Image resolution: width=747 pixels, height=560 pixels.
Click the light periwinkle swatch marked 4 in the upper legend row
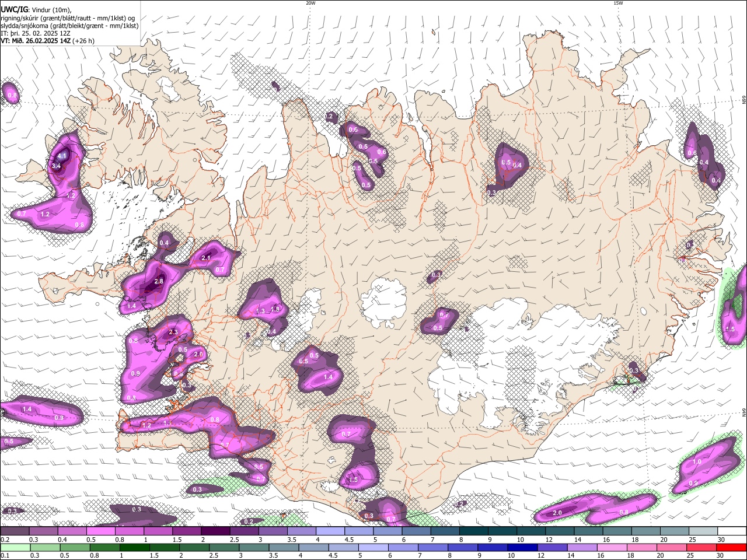click(x=330, y=531)
